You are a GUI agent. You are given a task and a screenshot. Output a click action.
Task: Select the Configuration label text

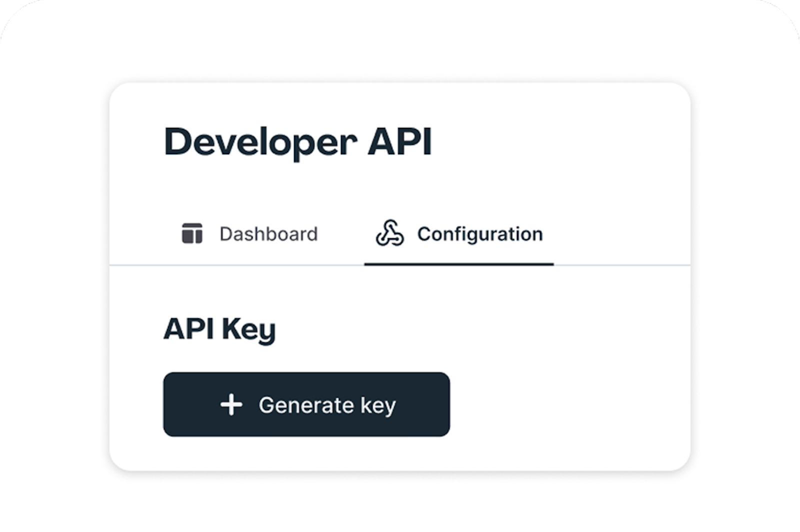tap(480, 234)
